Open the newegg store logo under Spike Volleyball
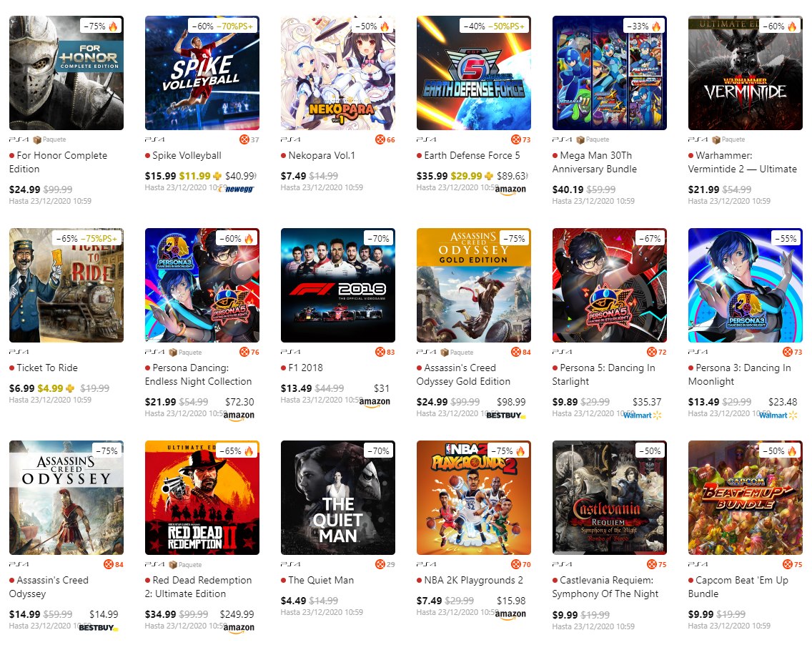This screenshot has width=812, height=645. (x=236, y=189)
